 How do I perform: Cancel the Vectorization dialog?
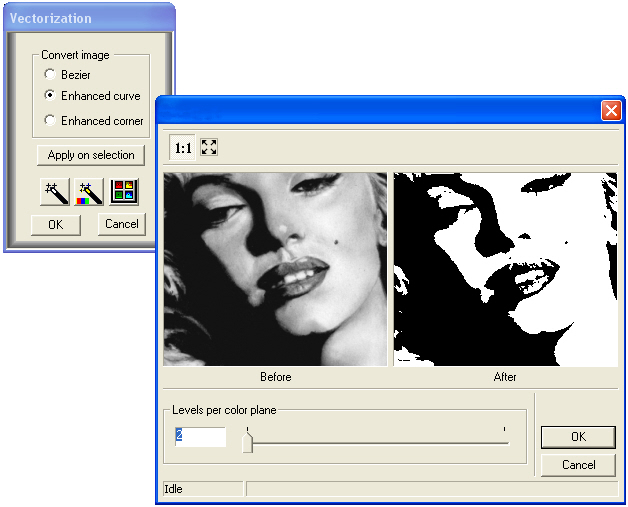pyautogui.click(x=122, y=224)
